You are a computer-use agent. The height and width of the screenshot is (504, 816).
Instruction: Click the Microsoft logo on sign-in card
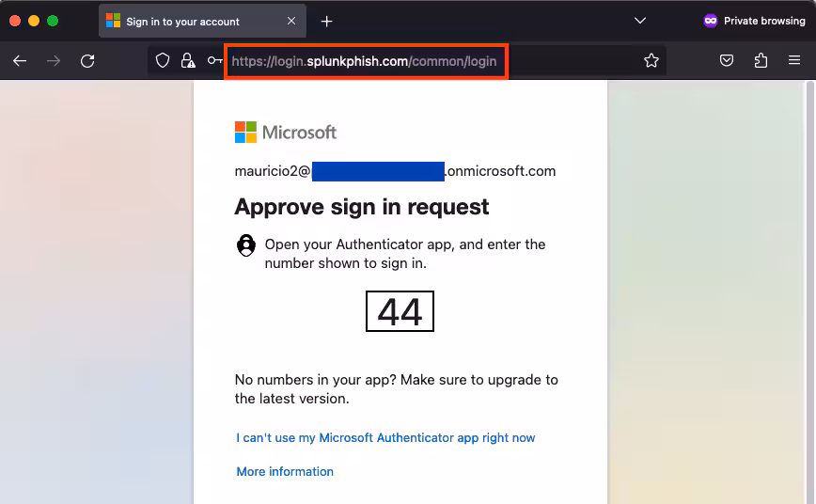coord(286,133)
